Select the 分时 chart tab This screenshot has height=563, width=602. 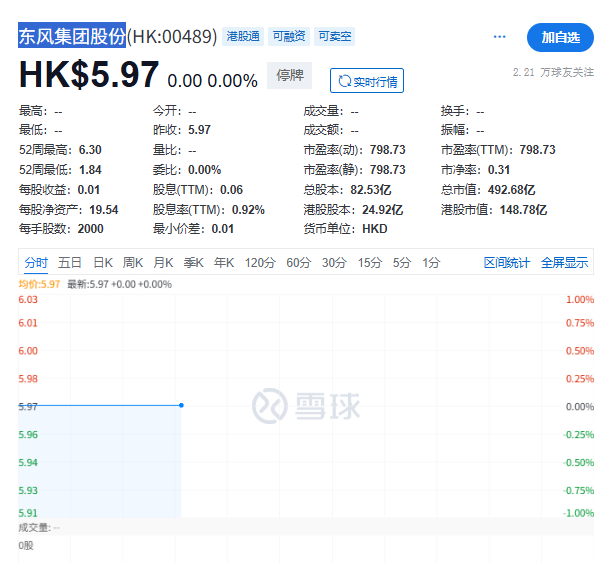(36, 263)
